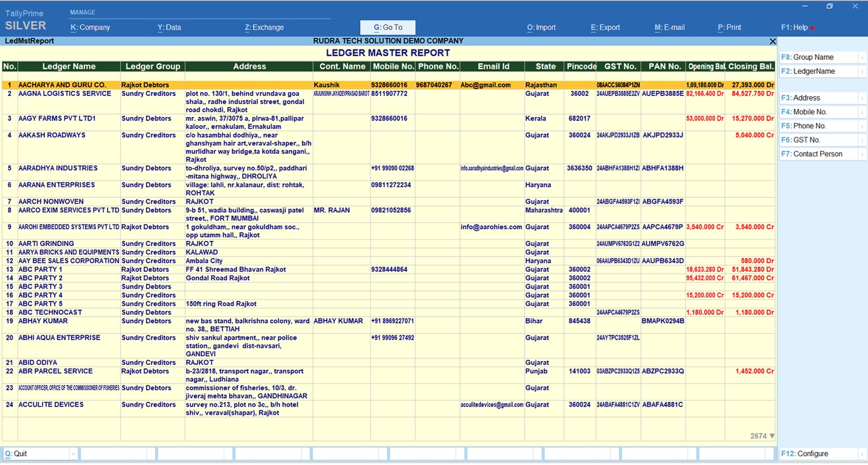This screenshot has width=868, height=465.
Task: Open the Y: Data menu
Action: click(x=169, y=27)
